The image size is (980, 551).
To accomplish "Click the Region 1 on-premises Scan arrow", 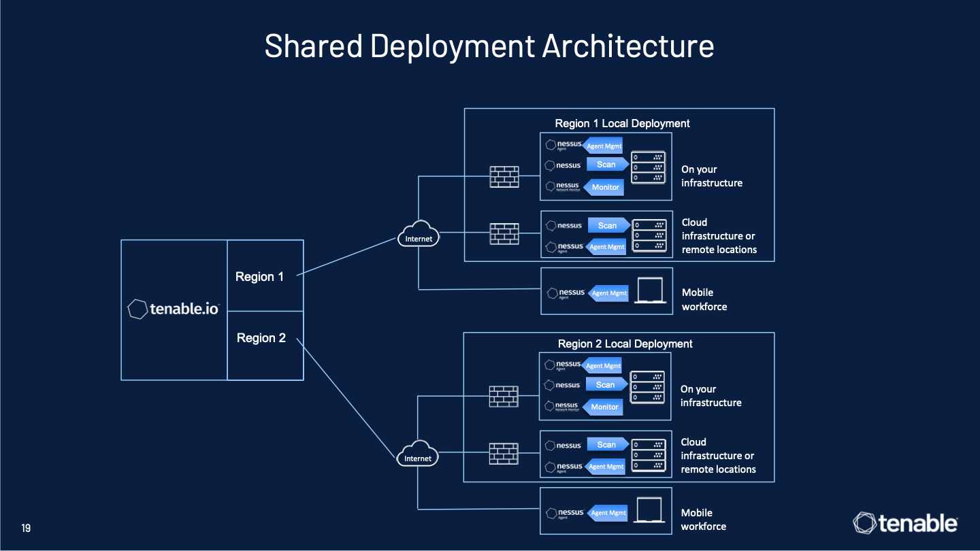I will pos(608,165).
